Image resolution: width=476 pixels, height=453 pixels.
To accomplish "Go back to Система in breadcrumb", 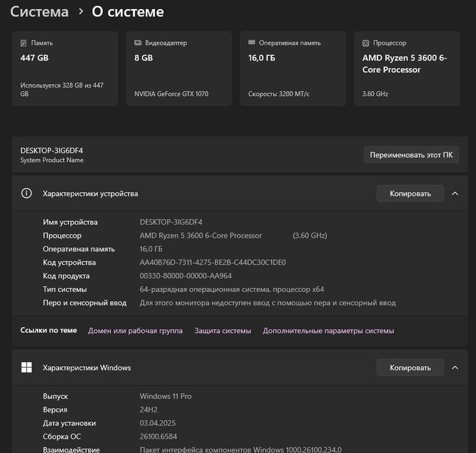I will coord(39,12).
